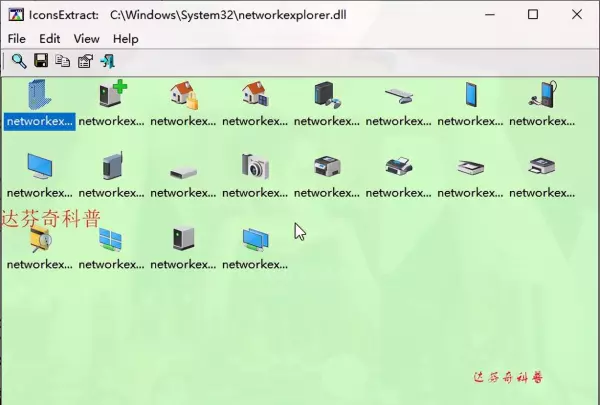This screenshot has height=405, width=600.
Task: Open the View menu
Action: pos(86,39)
